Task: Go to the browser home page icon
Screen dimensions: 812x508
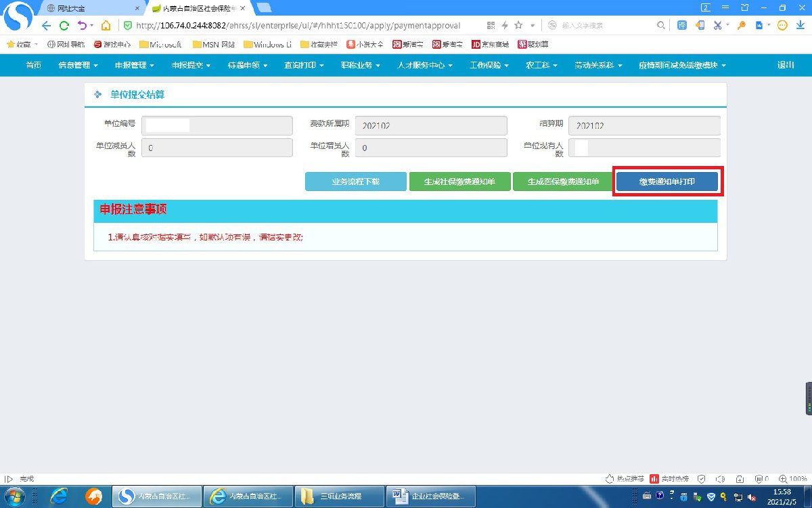Action: click(106, 26)
